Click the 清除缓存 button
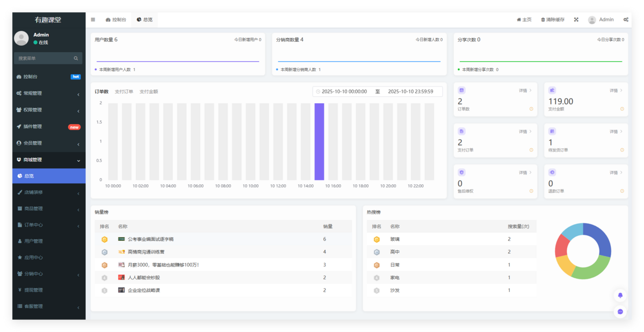Screen dimensions: 644x332 point(553,20)
